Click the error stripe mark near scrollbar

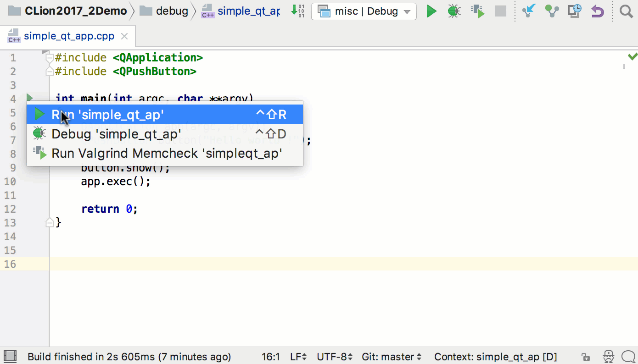(624, 66)
